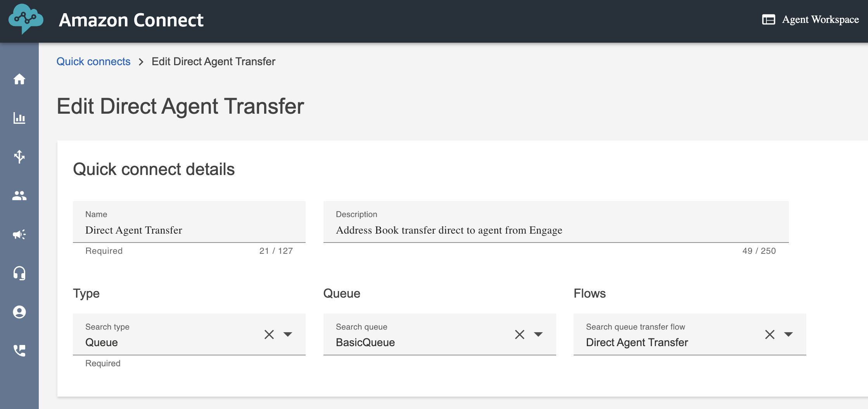Image resolution: width=868 pixels, height=409 pixels.
Task: Expand the Search queue dropdown arrow
Action: tap(538, 334)
